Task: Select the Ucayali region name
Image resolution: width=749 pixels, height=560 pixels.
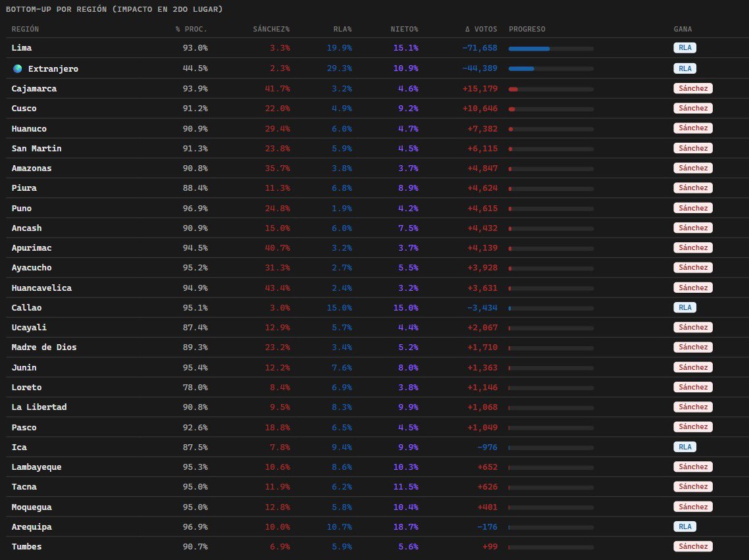Action: point(29,328)
